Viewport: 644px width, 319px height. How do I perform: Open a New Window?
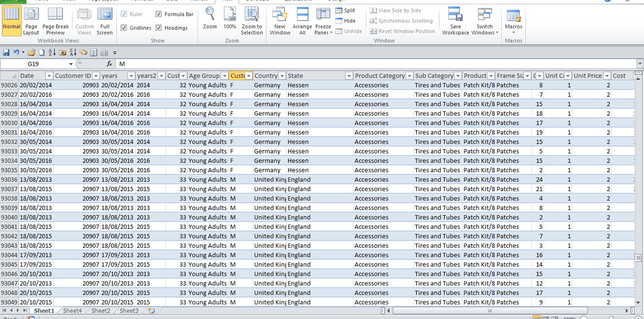click(280, 21)
